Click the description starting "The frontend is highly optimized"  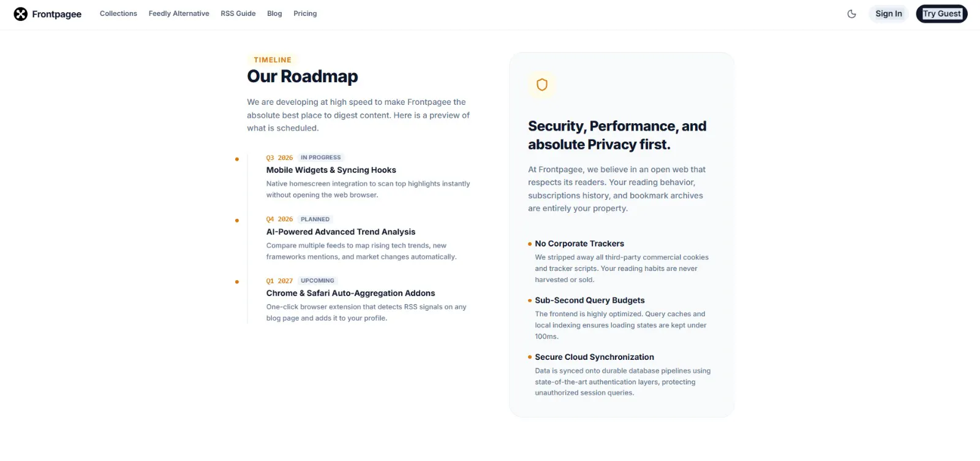(620, 325)
